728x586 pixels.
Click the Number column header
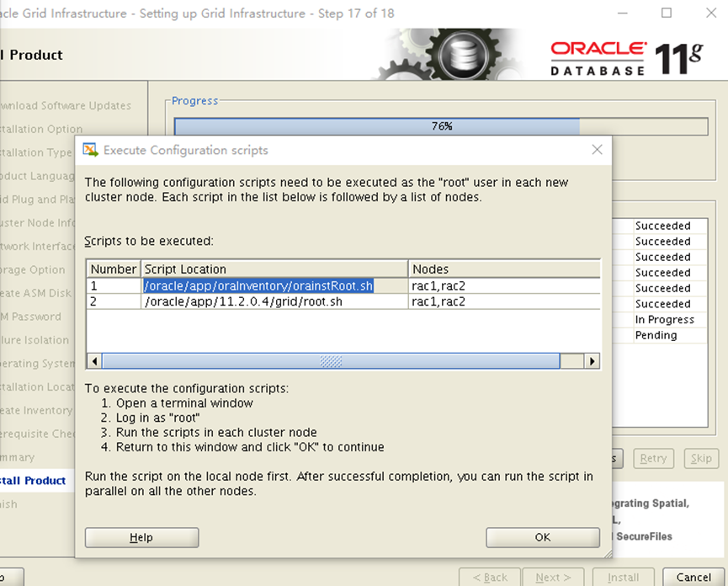(x=114, y=269)
